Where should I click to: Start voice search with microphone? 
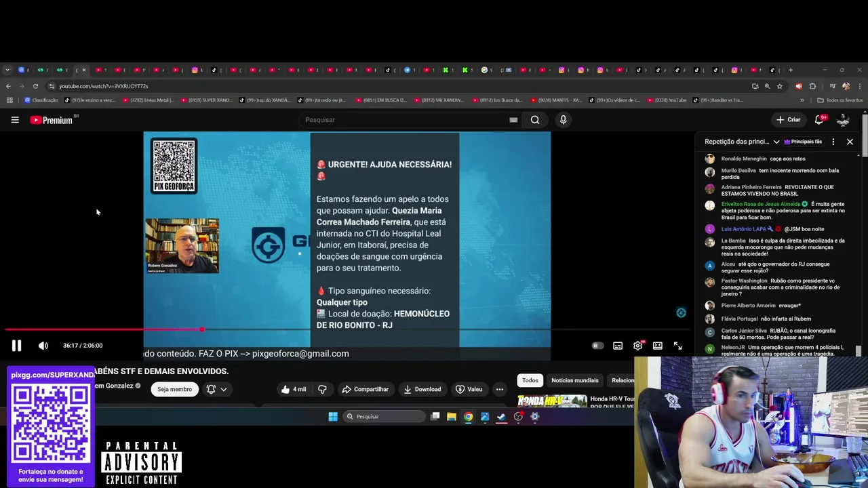click(563, 120)
